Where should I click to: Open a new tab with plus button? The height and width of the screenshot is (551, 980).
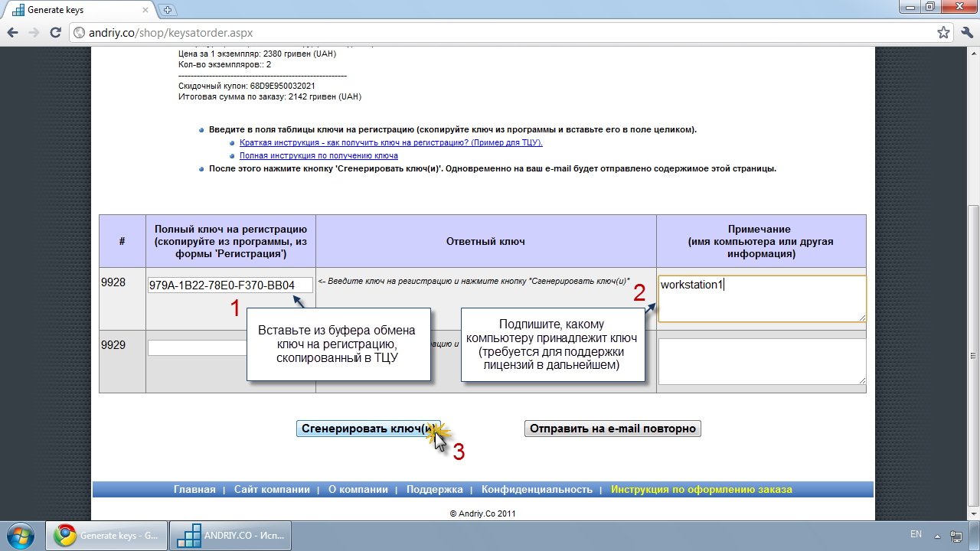168,10
